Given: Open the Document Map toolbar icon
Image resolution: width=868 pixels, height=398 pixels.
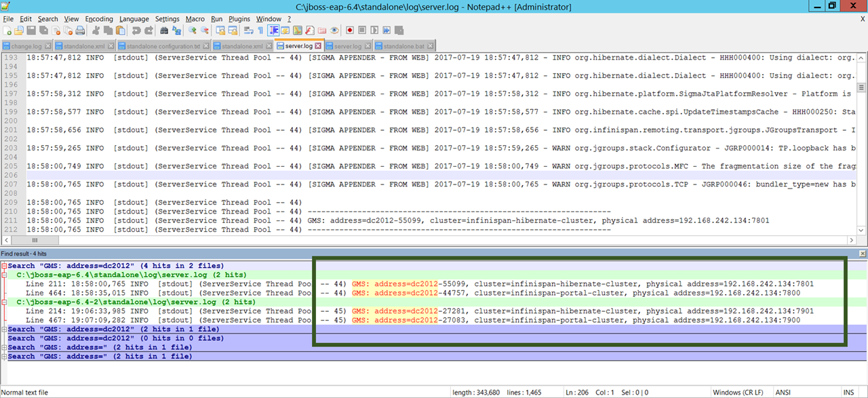Looking at the screenshot, I should (298, 31).
